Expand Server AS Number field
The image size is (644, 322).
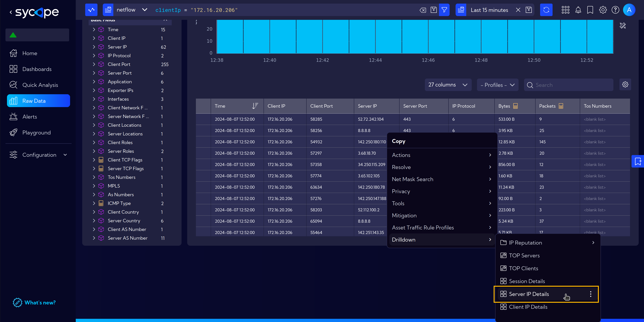[94, 238]
